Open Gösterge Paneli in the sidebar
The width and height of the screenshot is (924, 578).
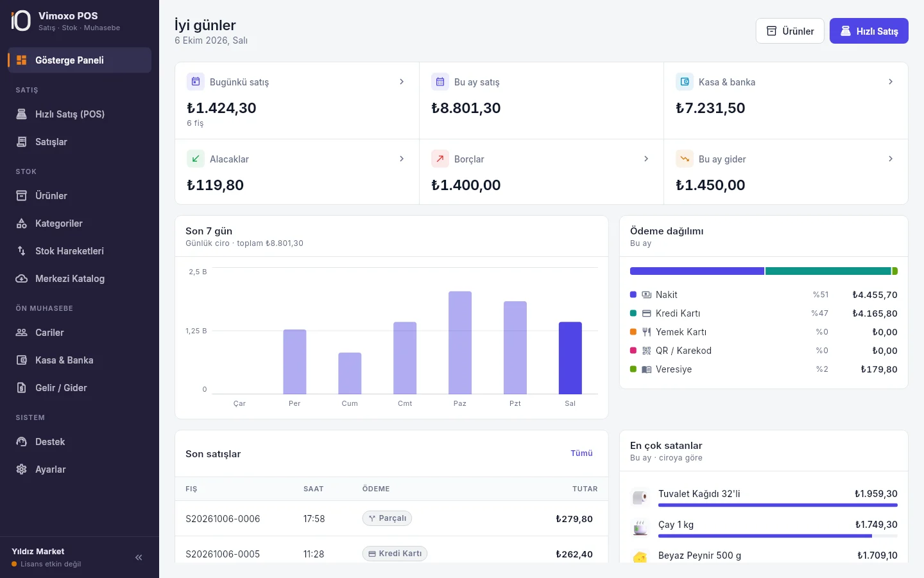(80, 60)
